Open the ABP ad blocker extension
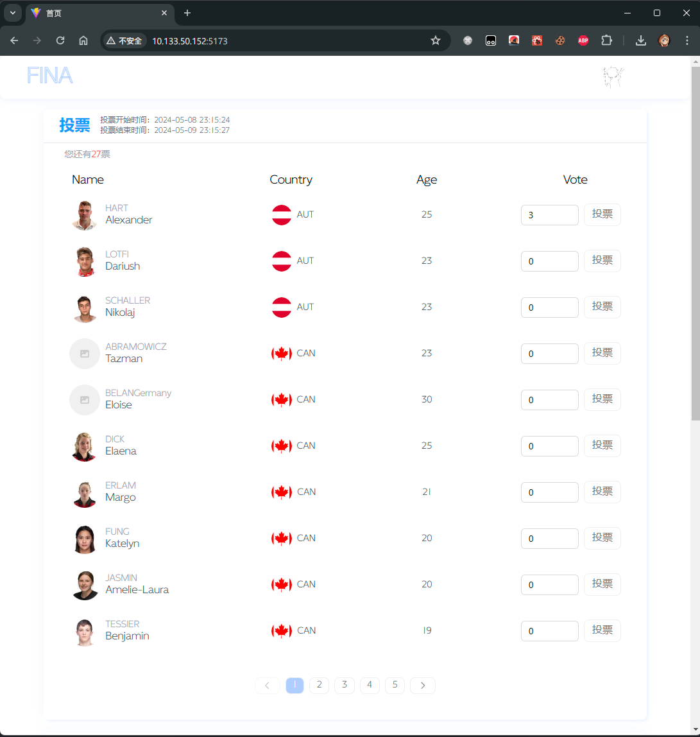 583,41
